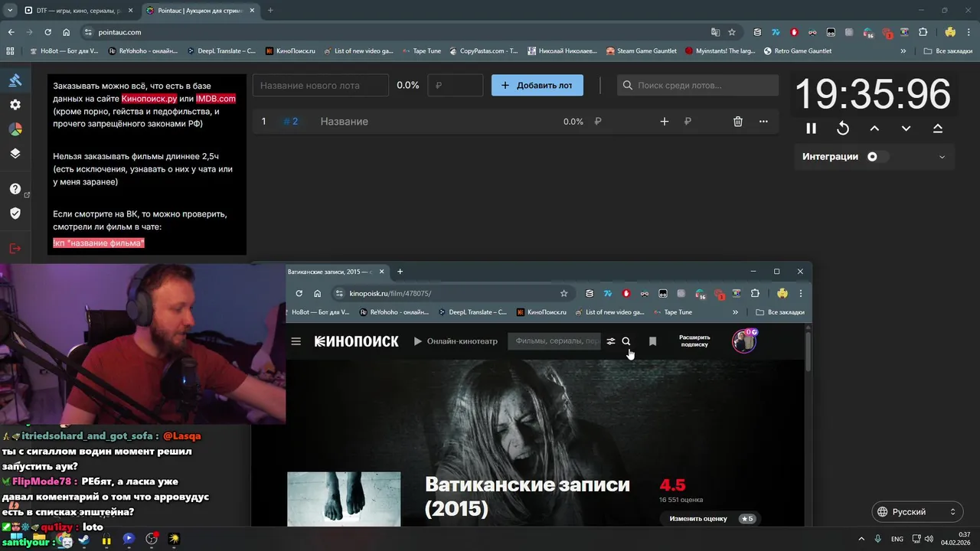Pause the Pointauc auction timer
980x551 pixels.
coord(811,129)
